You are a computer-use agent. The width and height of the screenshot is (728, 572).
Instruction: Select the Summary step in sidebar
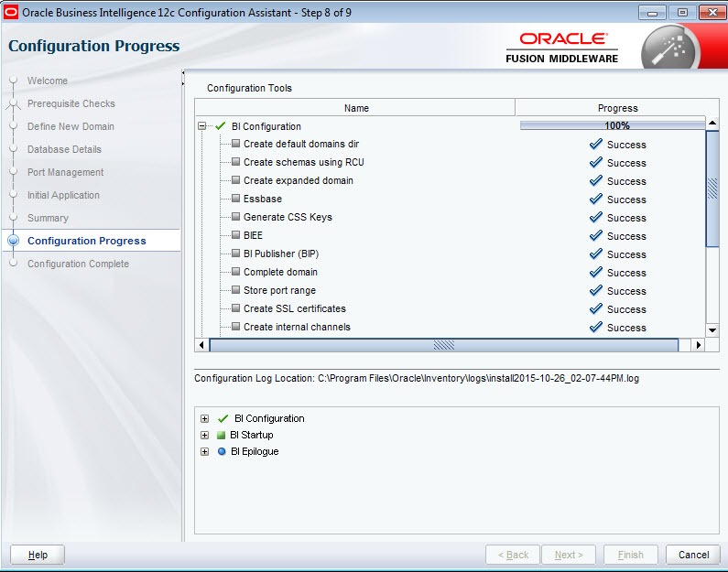click(x=48, y=218)
